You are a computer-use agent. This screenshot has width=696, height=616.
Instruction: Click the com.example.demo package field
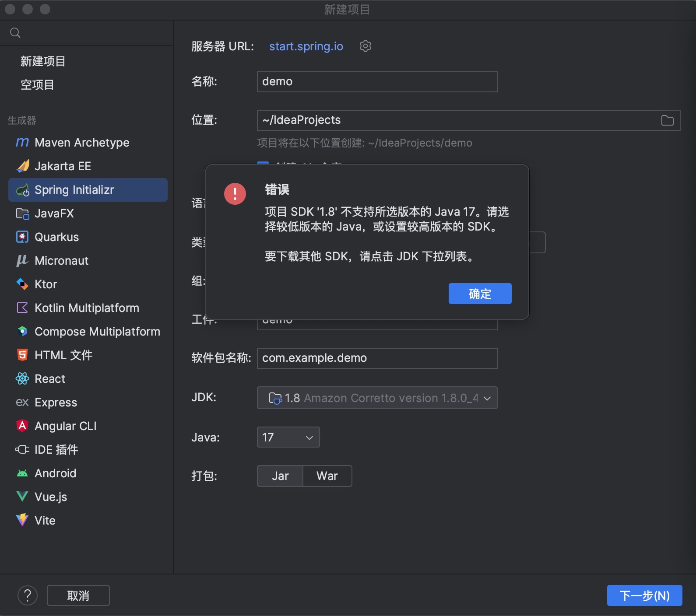(x=377, y=358)
